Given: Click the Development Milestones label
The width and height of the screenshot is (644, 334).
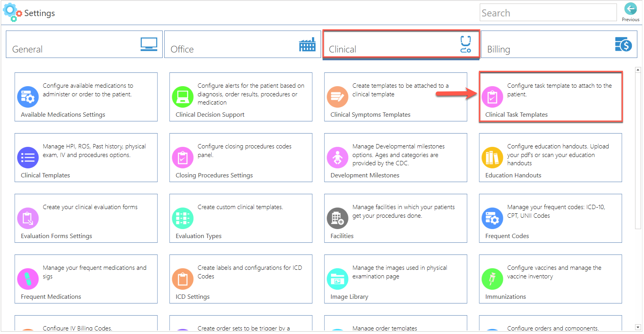Looking at the screenshot, I should [x=365, y=175].
